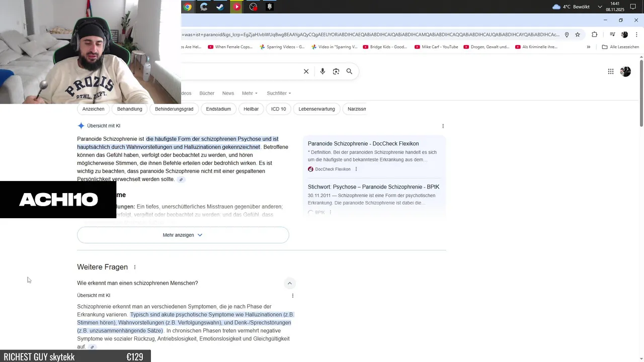Open the Windows notification center
Viewport: 644px width, 362px height.
click(633, 7)
